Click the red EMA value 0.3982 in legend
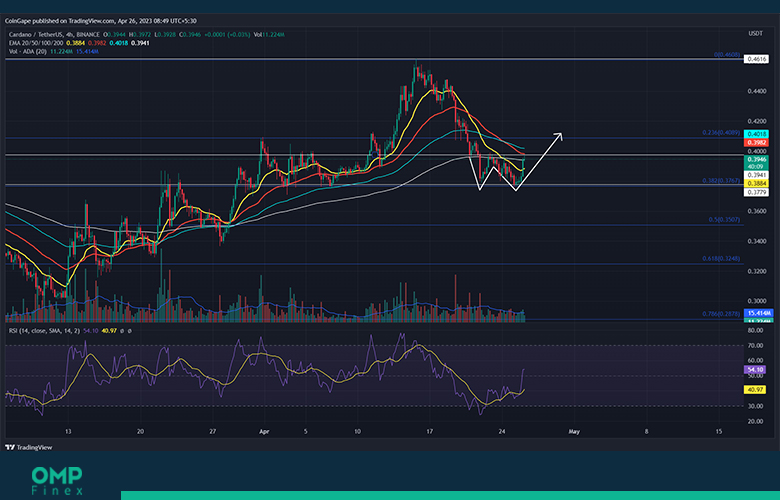Image resolution: width=780 pixels, height=500 pixels. 97,43
